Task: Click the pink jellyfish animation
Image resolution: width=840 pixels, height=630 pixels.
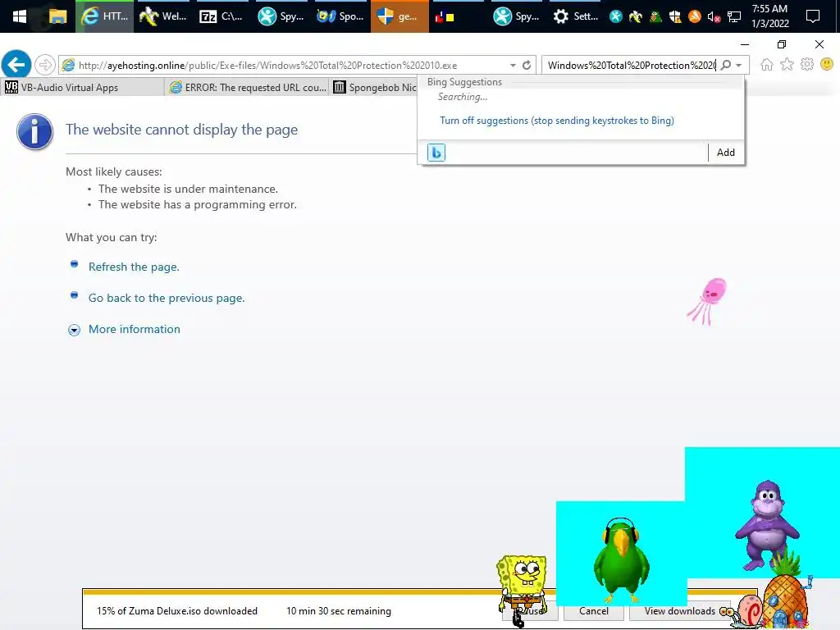Action: point(707,301)
